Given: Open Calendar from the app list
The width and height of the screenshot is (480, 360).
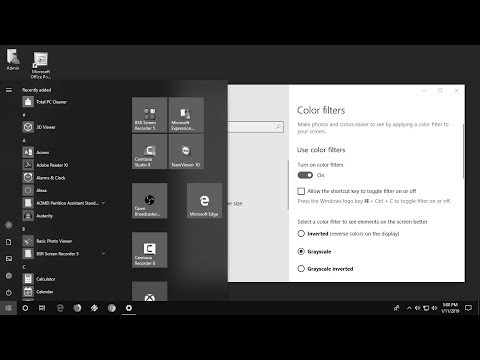Looking at the screenshot, I should coord(64,292).
